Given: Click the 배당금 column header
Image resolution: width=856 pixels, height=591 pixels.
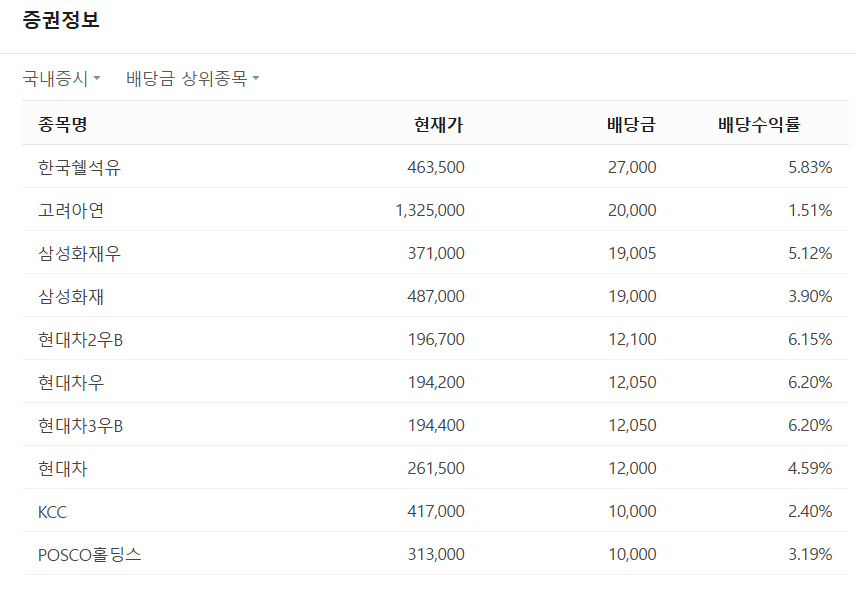Looking at the screenshot, I should click(x=631, y=124).
